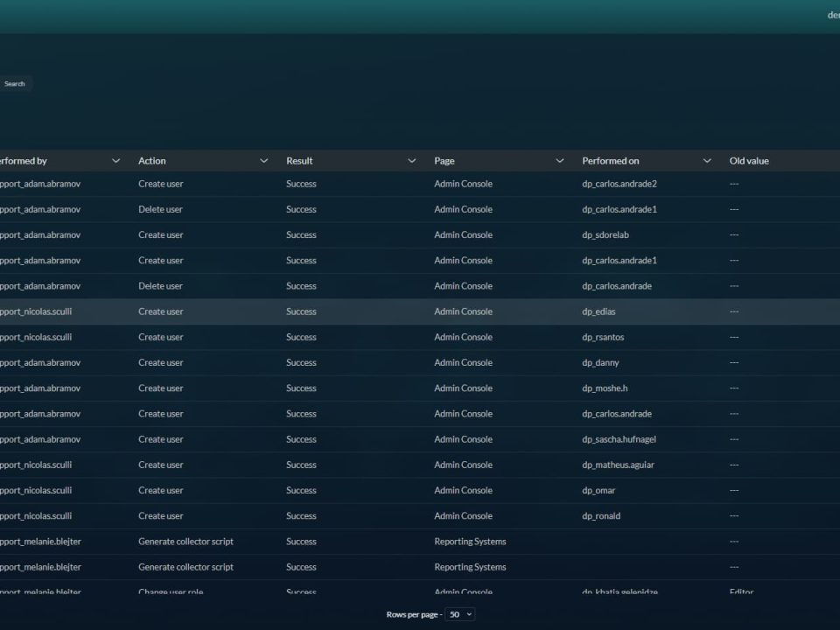Click the Result column header label
Screen dimensions: 840x630
click(299, 161)
